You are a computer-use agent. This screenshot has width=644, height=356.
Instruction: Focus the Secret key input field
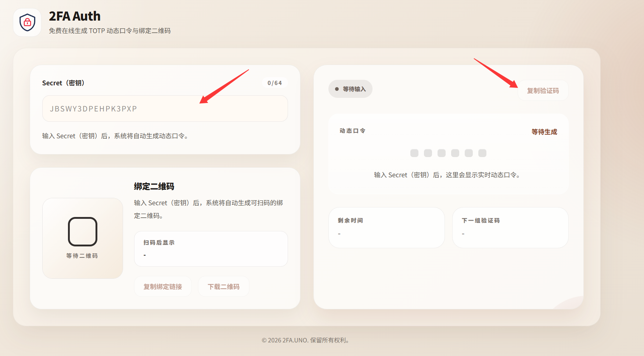pos(165,108)
